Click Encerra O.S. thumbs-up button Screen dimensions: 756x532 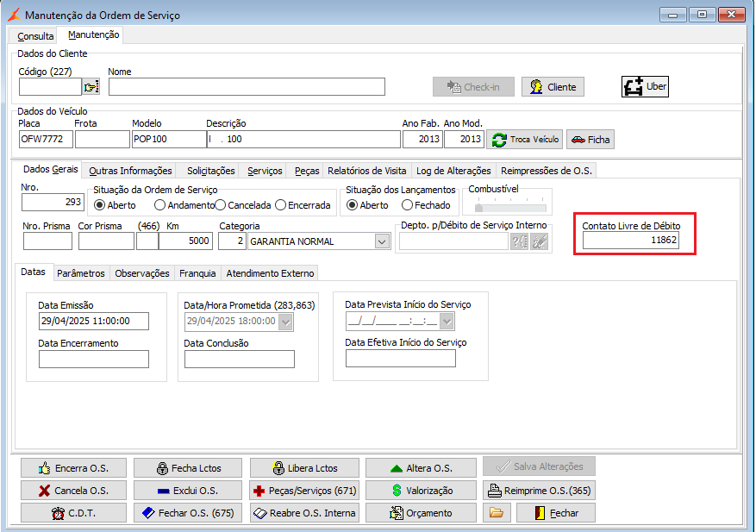73,468
